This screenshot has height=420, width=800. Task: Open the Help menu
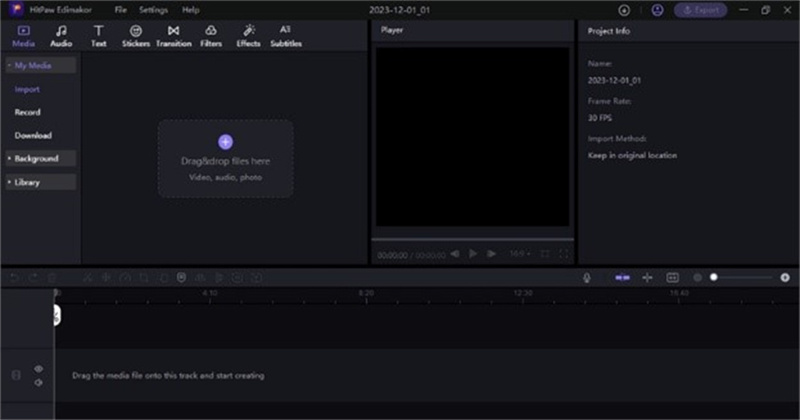[x=191, y=10]
